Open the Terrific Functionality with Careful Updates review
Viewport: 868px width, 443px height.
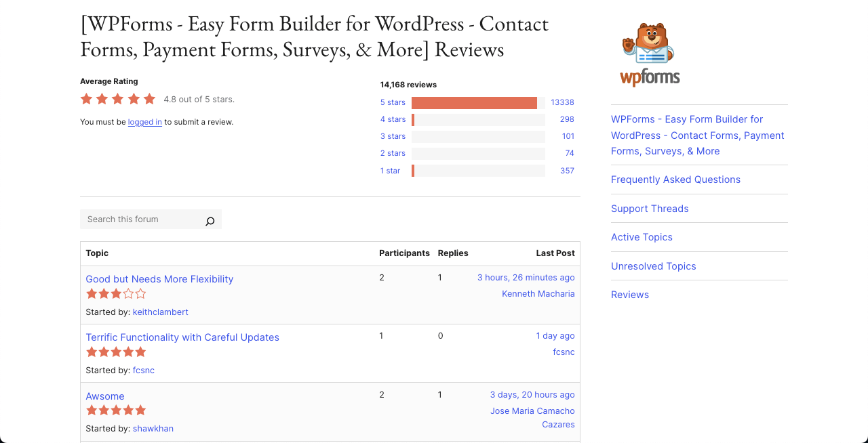tap(182, 337)
